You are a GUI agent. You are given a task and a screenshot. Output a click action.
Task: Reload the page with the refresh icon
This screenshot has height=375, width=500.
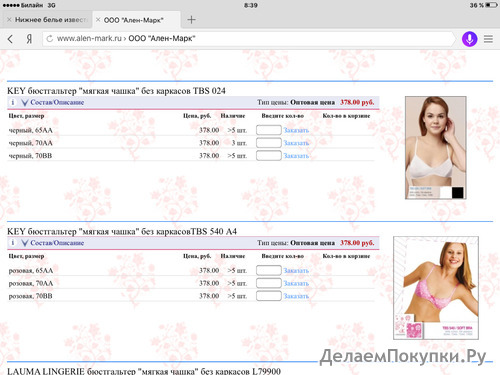point(50,39)
